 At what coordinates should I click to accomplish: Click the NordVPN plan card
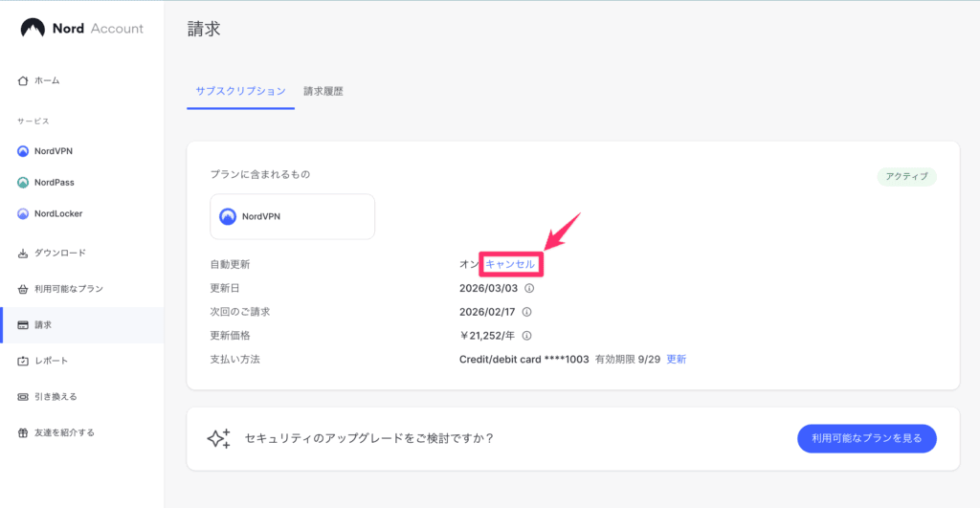(293, 216)
